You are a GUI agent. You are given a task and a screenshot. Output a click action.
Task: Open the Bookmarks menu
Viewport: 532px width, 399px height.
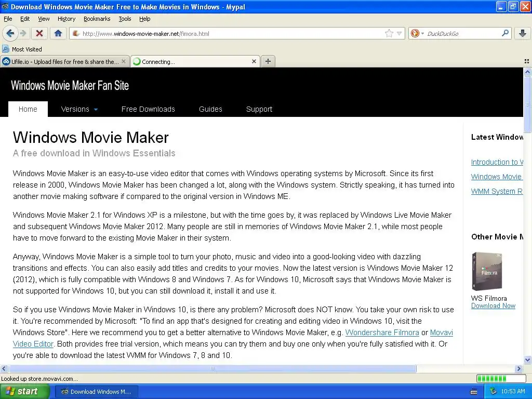click(97, 19)
